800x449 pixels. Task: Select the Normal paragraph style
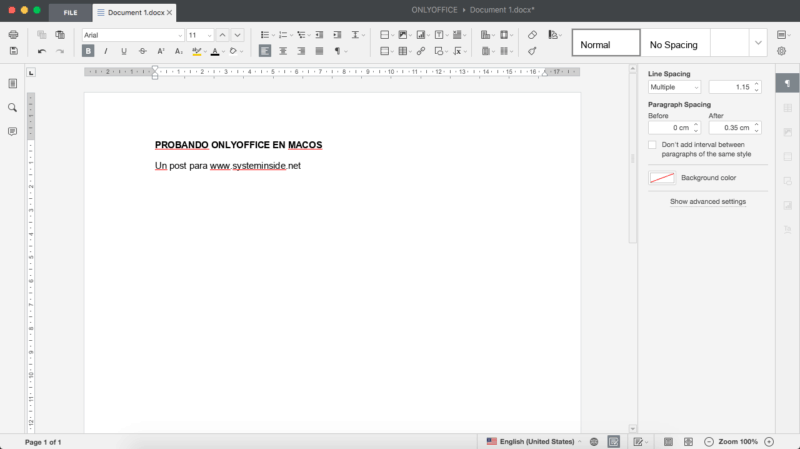coord(606,42)
